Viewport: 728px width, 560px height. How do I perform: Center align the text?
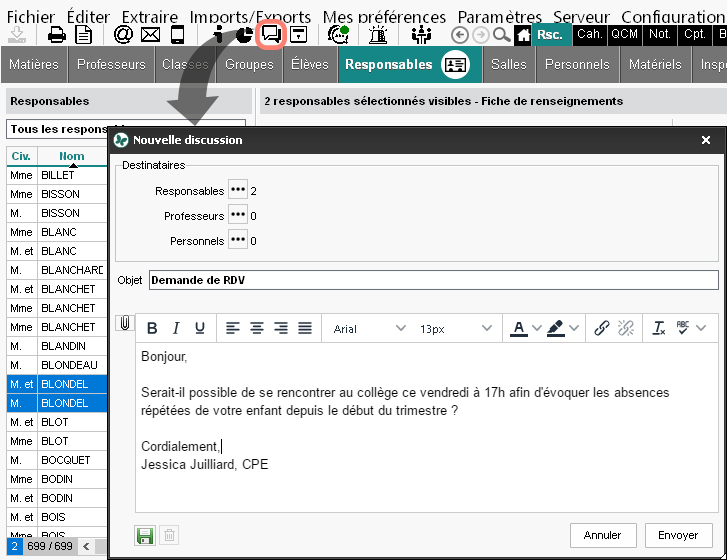(x=257, y=328)
